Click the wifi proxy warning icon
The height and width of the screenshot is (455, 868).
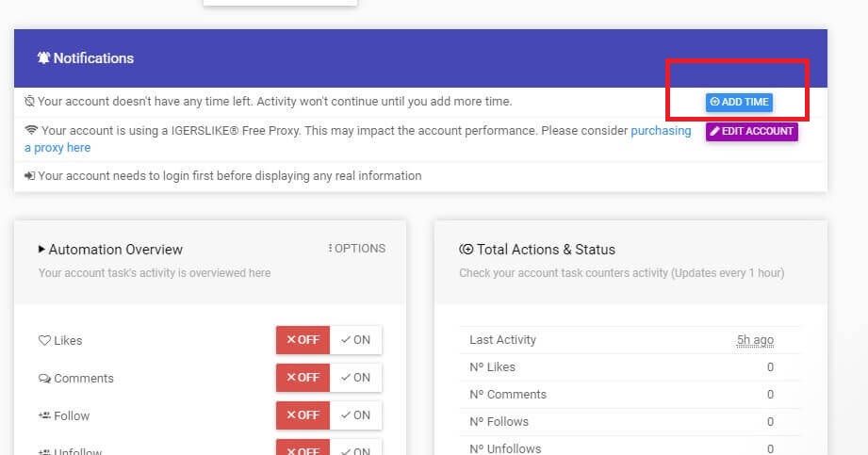pos(31,131)
